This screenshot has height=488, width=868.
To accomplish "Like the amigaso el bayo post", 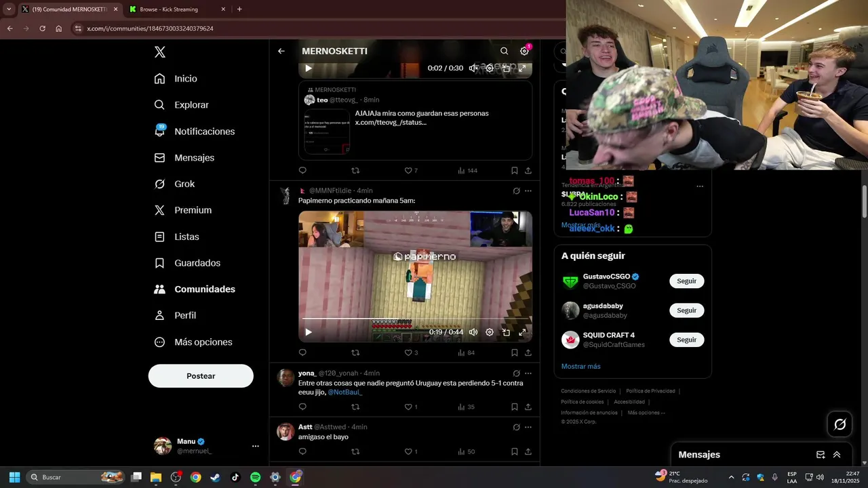I will [411, 451].
